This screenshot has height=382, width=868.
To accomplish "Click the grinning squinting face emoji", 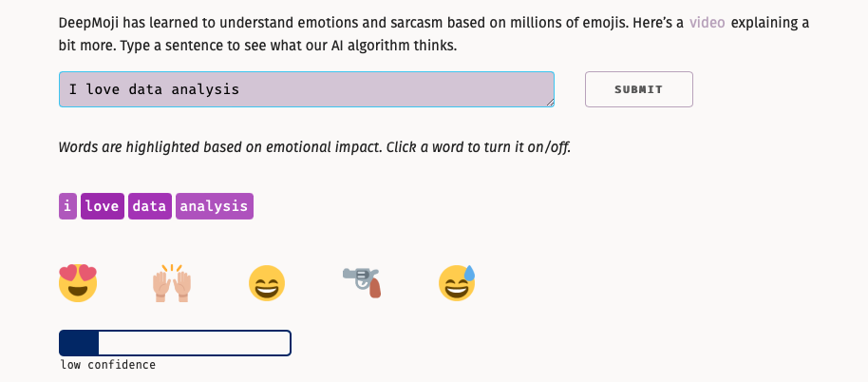I will (267, 283).
